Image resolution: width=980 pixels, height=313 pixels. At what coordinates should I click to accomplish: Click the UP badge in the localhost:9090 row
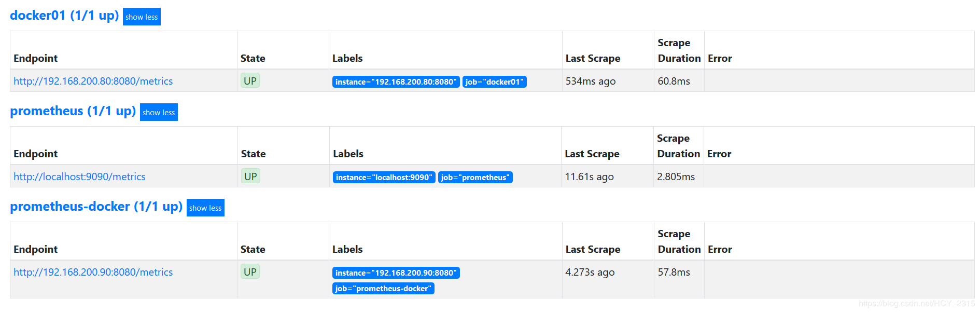pos(250,176)
